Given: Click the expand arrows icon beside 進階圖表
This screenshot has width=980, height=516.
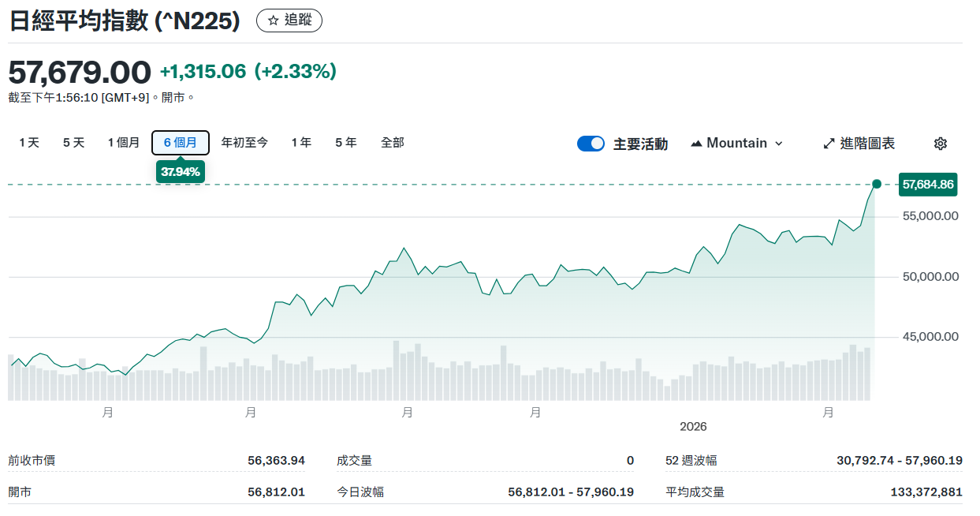Looking at the screenshot, I should click(x=829, y=144).
